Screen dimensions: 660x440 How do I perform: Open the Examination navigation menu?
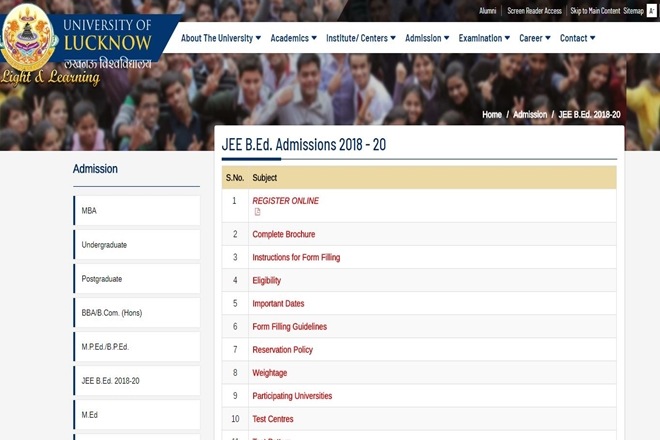point(484,38)
